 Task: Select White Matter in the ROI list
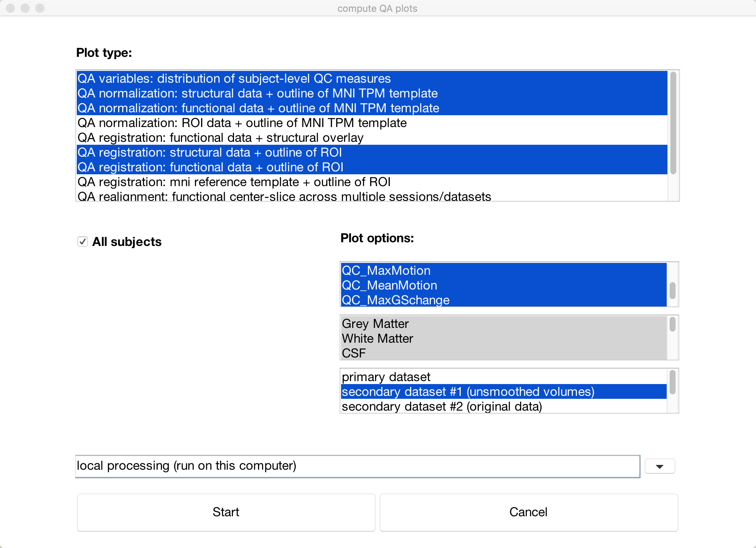coord(504,338)
